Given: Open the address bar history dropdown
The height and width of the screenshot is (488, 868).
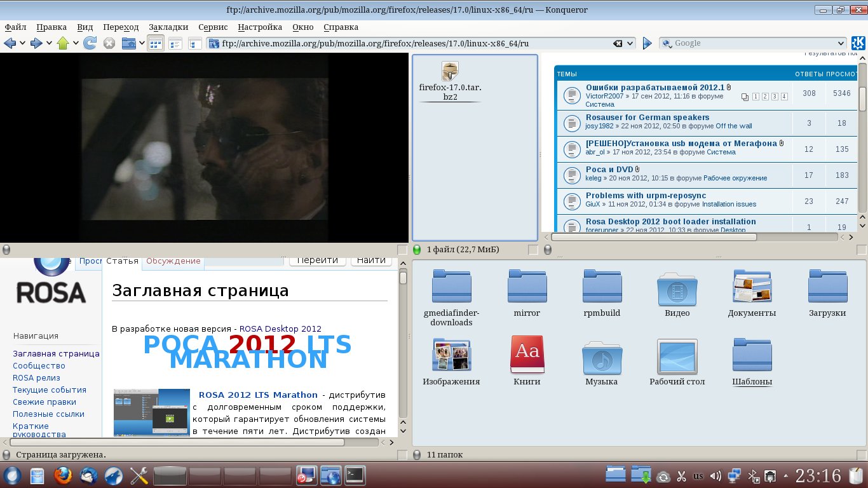Looking at the screenshot, I should pyautogui.click(x=630, y=43).
